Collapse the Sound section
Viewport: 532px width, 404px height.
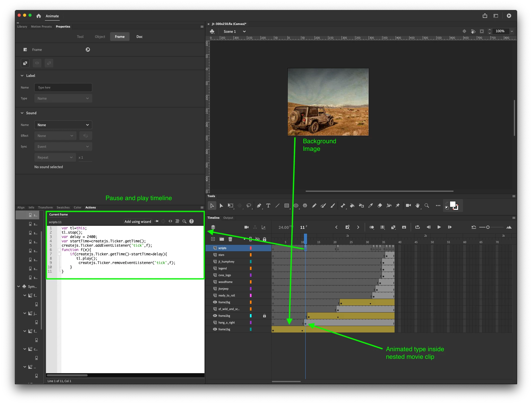(x=22, y=113)
